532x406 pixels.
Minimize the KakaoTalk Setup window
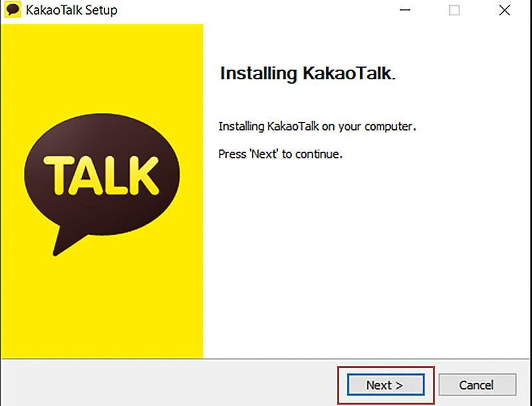404,10
